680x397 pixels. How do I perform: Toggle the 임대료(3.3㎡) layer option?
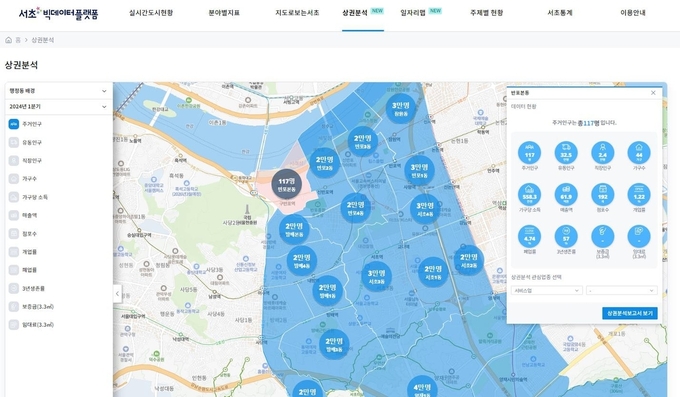(x=31, y=325)
